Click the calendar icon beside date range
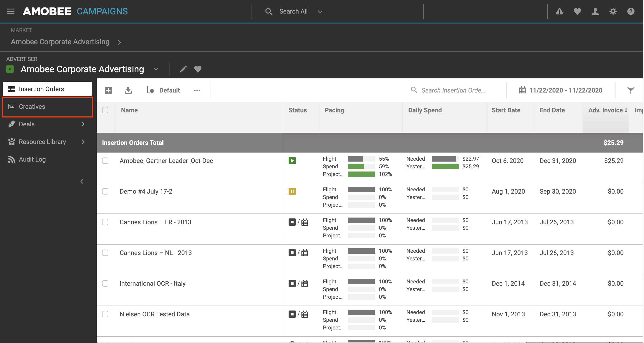 point(523,90)
